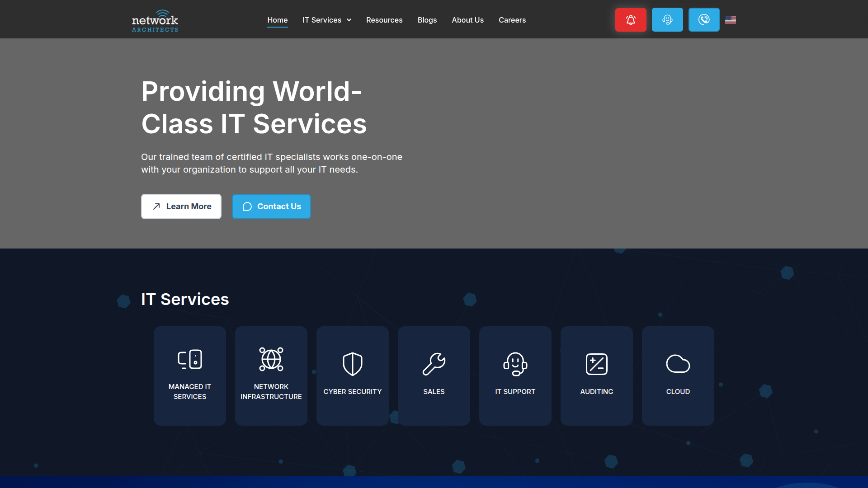Navigate to the Careers page
This screenshot has height=488, width=868.
pos(512,20)
